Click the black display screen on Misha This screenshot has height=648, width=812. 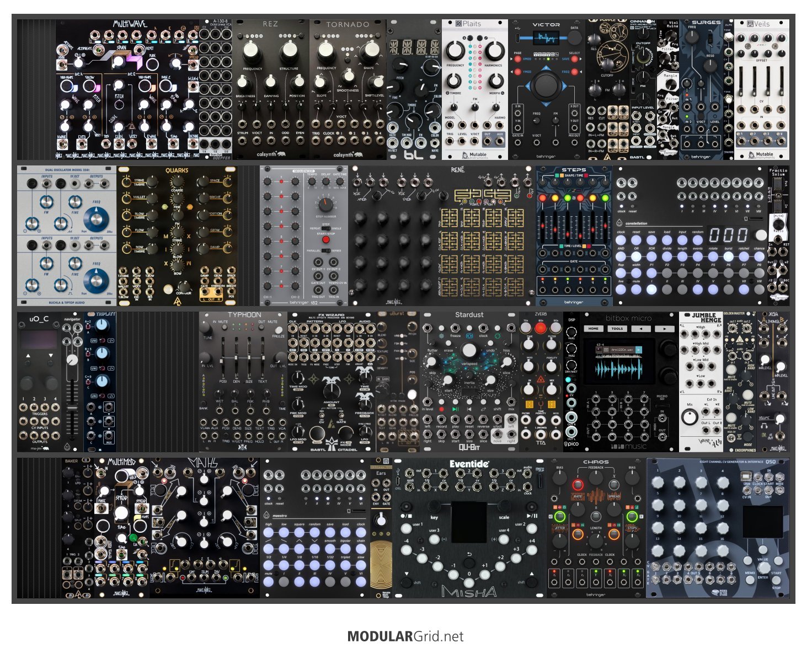tap(469, 522)
